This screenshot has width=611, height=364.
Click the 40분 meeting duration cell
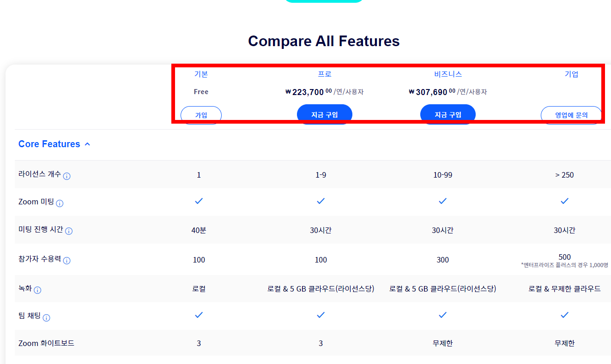click(x=199, y=230)
